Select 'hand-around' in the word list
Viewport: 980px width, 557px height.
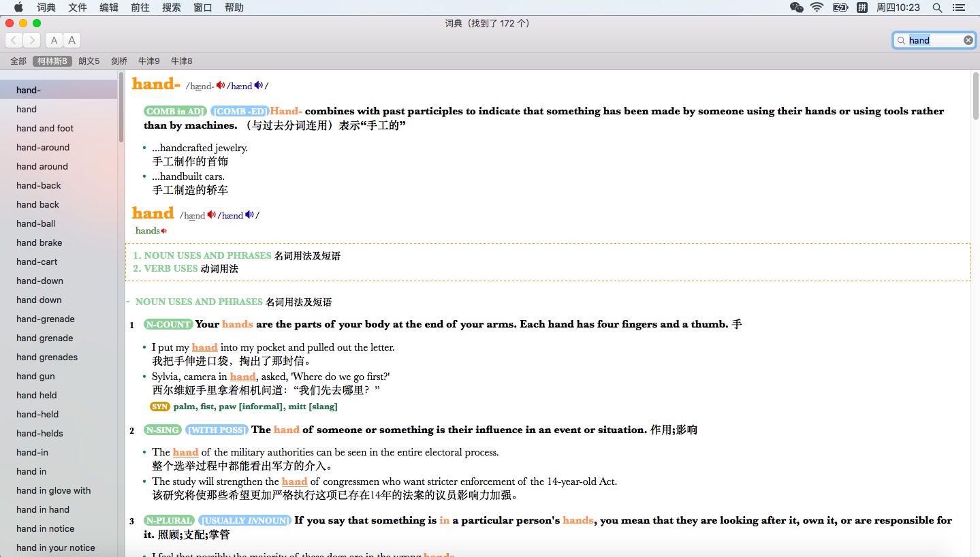pos(43,147)
